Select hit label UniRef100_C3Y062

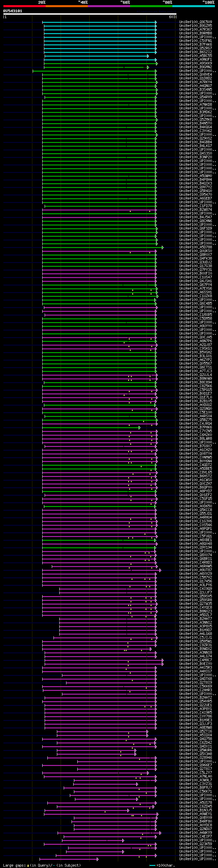(196, 131)
